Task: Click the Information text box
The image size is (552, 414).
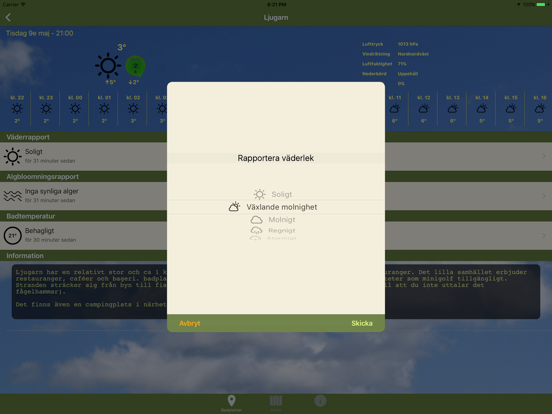Action: coord(276,291)
